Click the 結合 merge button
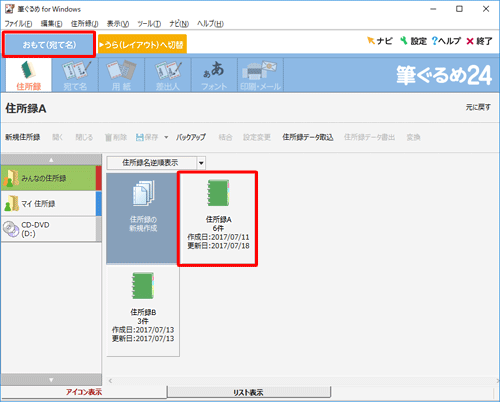Viewport: 500px width, 402px height. pos(225,137)
